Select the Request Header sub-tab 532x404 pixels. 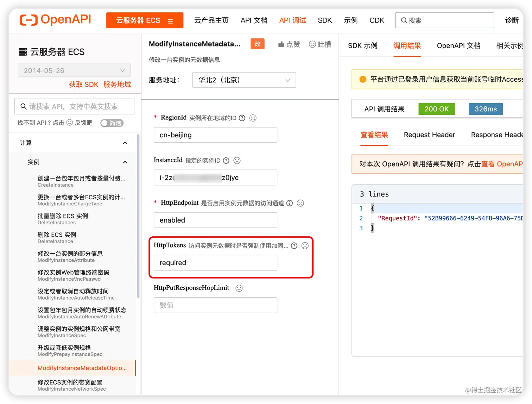coord(429,135)
